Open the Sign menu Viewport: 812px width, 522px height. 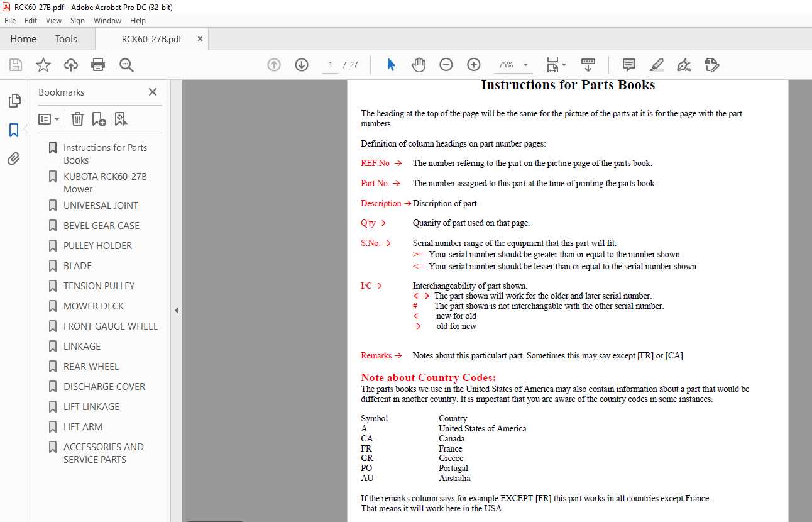(x=77, y=21)
